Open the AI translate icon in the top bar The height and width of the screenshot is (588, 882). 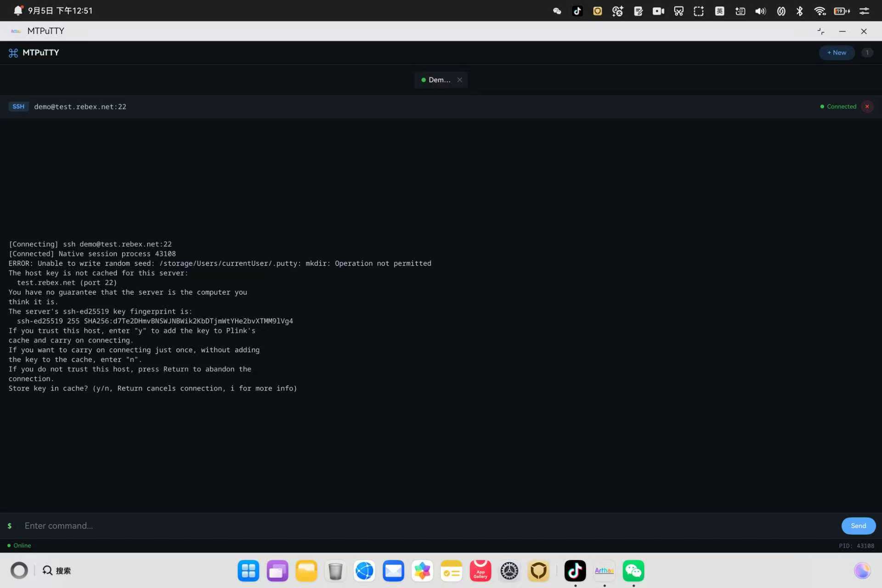click(617, 11)
